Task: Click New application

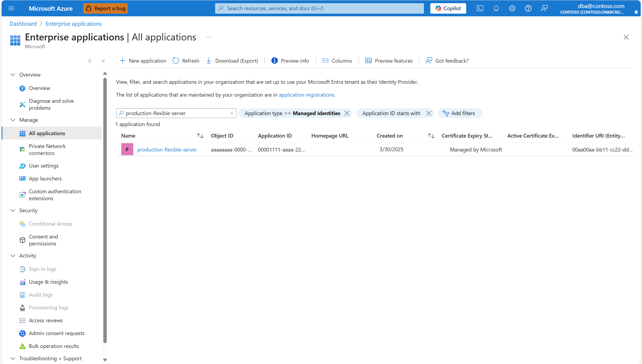Action: (x=143, y=61)
